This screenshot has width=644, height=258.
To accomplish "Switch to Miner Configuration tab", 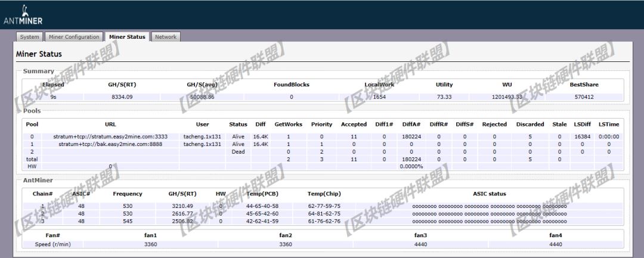I will pyautogui.click(x=74, y=37).
